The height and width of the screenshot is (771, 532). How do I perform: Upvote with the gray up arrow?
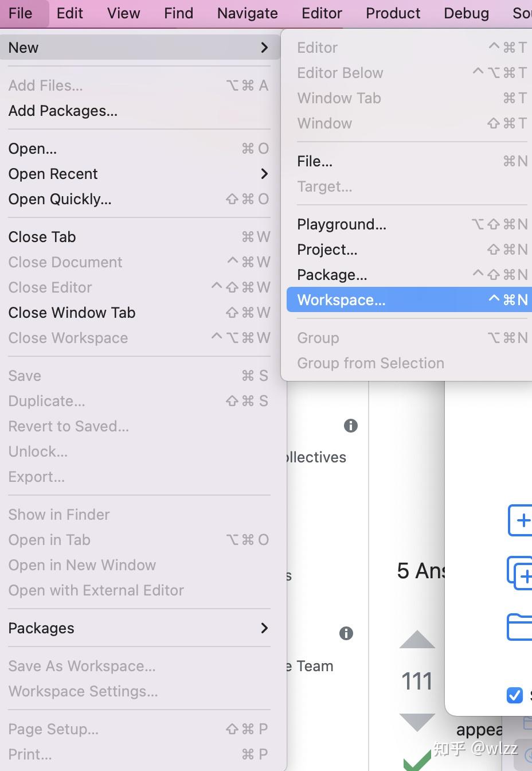(x=417, y=638)
